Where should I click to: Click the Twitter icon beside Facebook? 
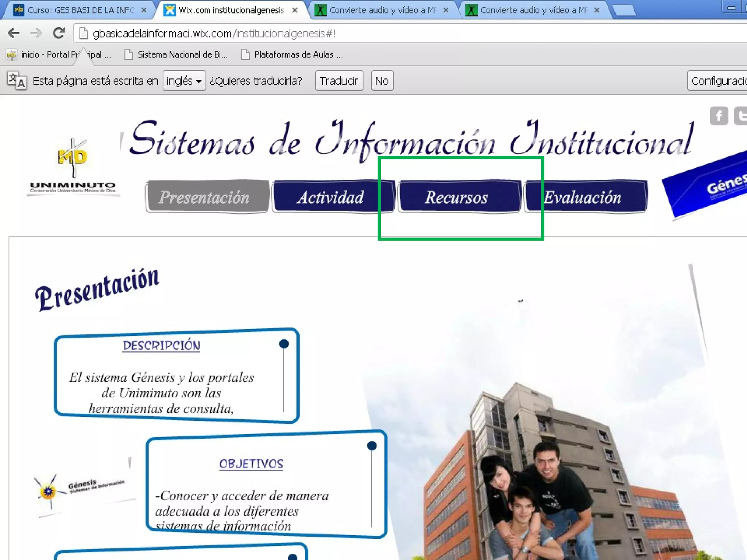pos(741,116)
